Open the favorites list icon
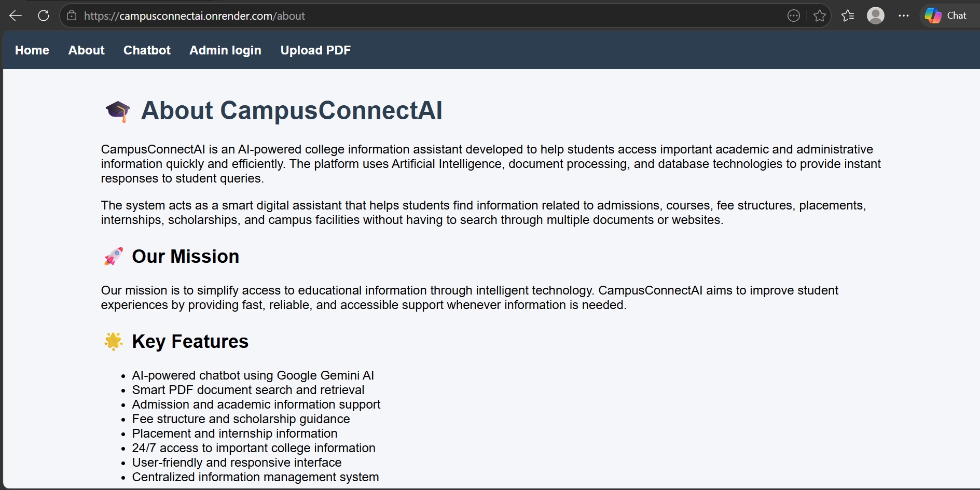980x490 pixels. point(848,16)
